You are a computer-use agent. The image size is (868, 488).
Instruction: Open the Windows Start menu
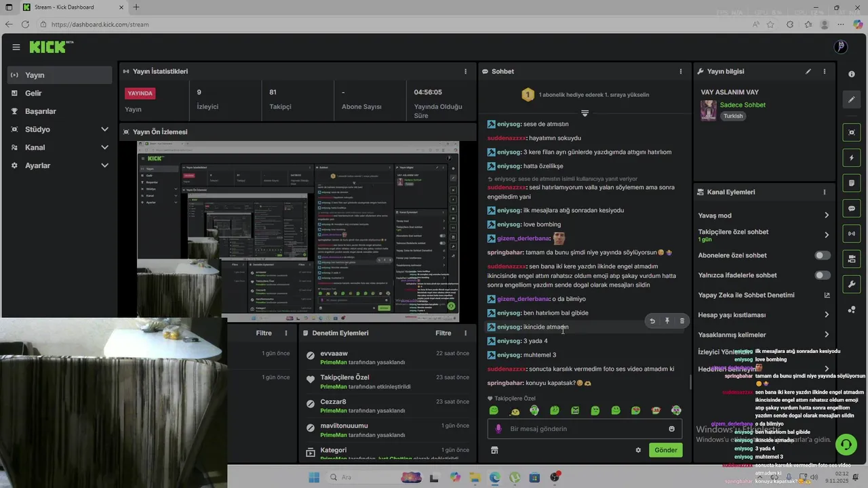[314, 477]
